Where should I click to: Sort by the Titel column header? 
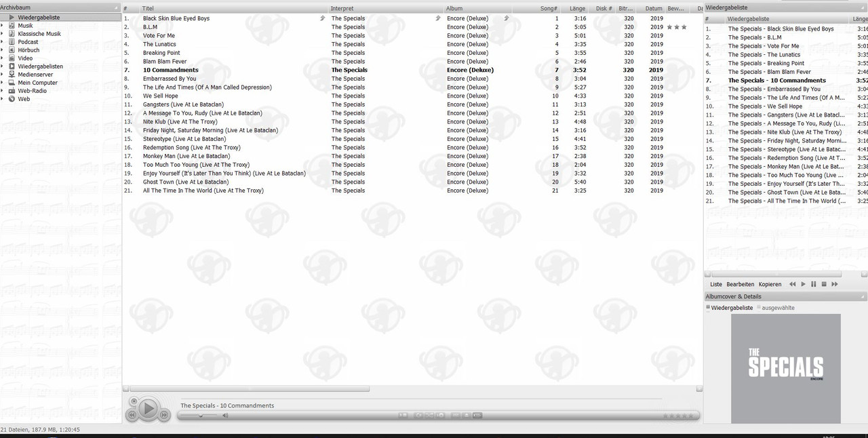pos(234,8)
